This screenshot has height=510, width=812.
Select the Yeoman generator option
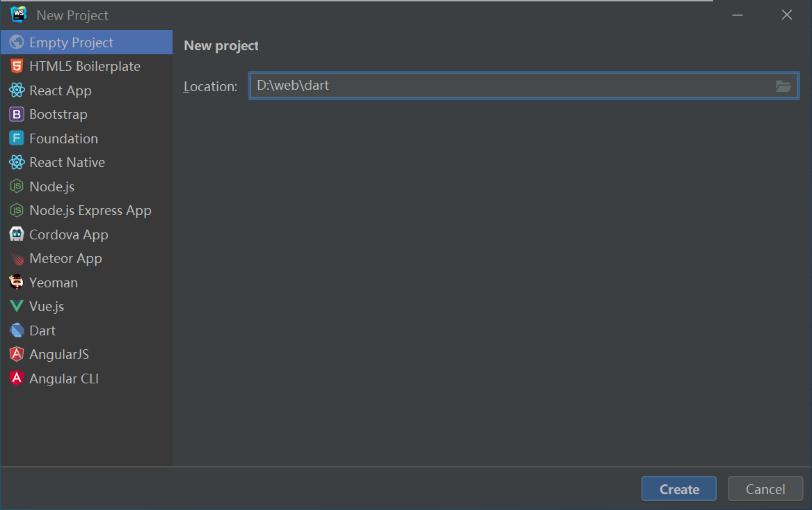53,282
